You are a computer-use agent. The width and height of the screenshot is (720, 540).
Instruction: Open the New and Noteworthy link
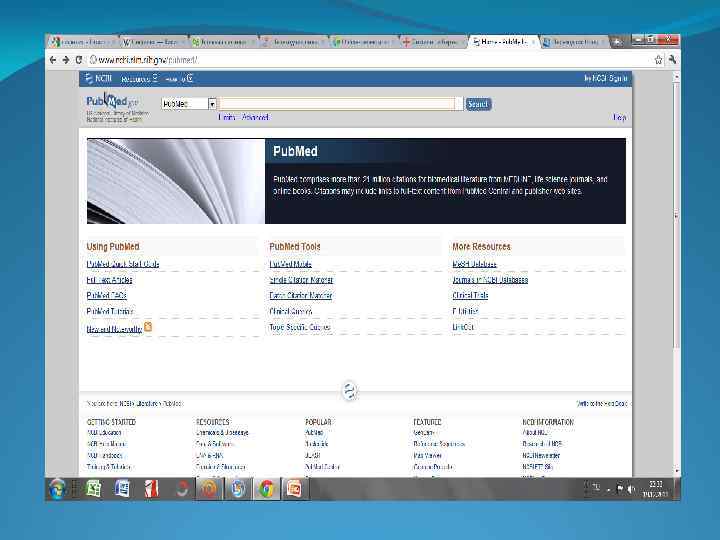[114, 329]
